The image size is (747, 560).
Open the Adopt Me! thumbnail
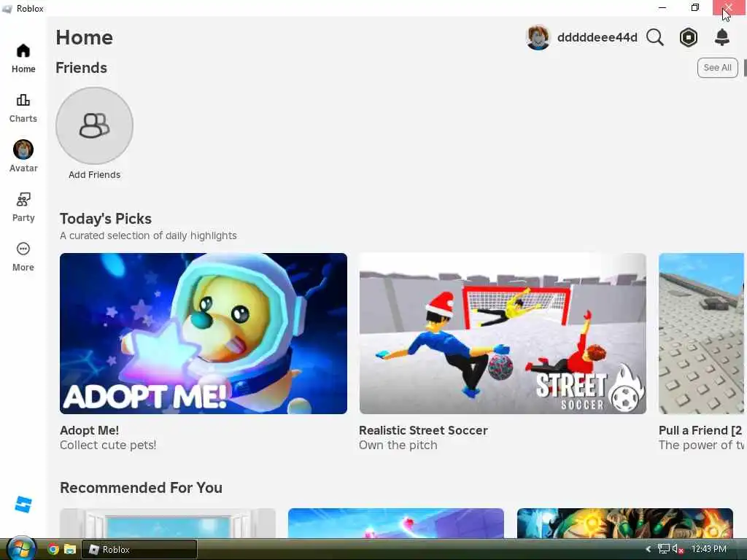(204, 333)
